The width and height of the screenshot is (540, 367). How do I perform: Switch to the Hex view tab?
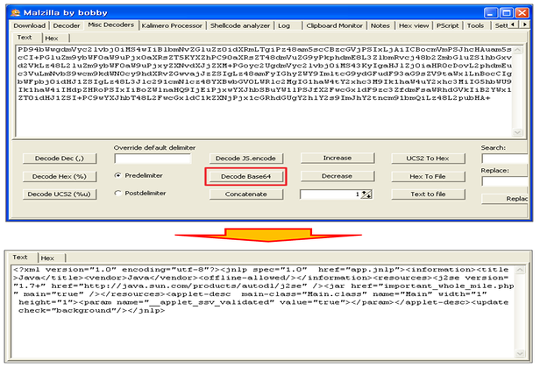414,25
